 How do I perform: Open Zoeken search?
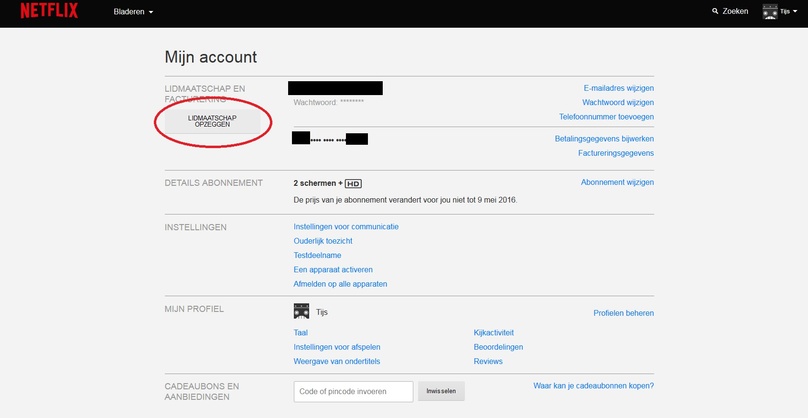735,11
